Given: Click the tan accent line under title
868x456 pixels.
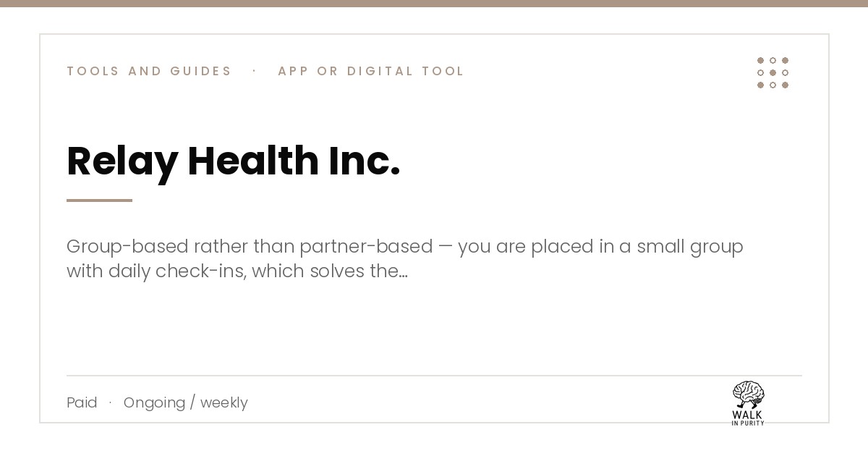Looking at the screenshot, I should tap(99, 200).
